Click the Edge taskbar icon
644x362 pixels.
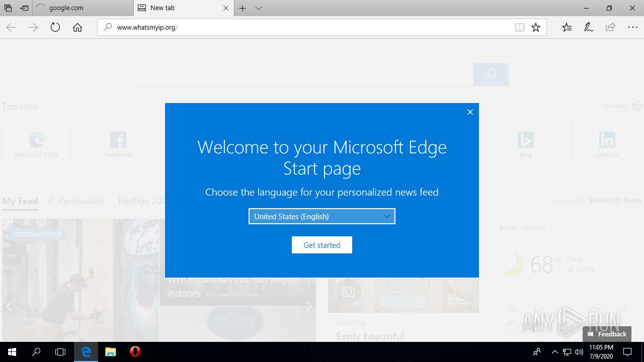coord(86,352)
